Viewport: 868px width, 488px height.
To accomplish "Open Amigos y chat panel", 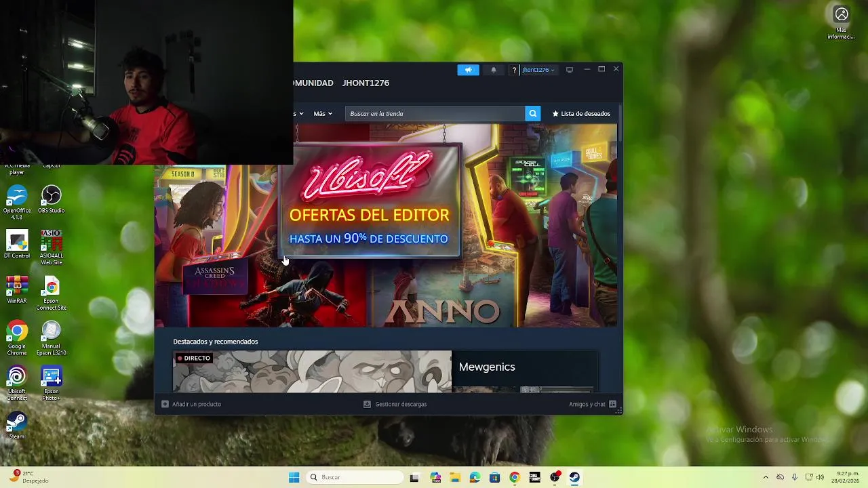I will pos(593,404).
